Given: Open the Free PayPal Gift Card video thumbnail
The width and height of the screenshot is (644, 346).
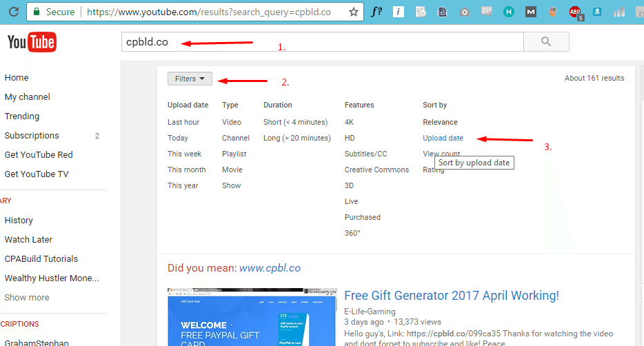Looking at the screenshot, I should (252, 317).
